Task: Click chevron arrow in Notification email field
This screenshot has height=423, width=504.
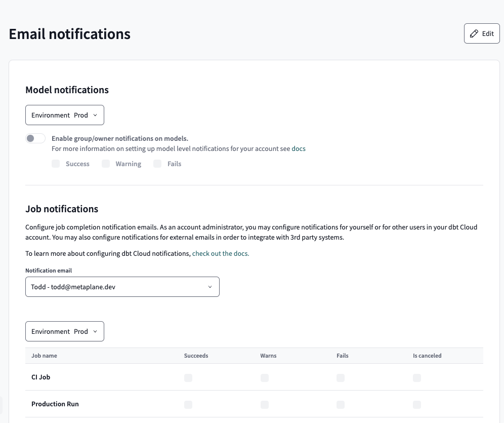Action: point(210,287)
